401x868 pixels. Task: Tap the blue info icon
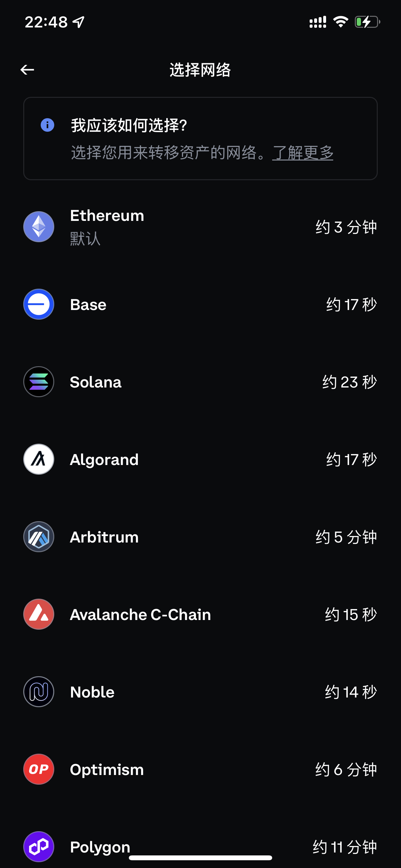coord(47,125)
